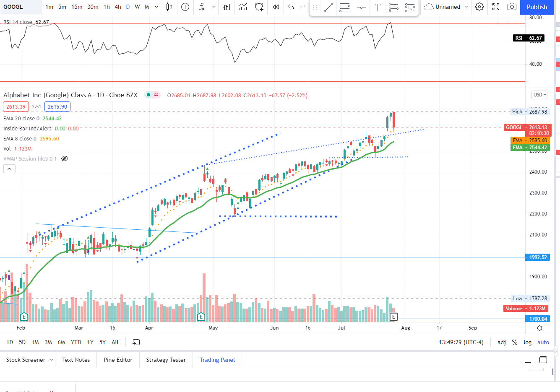Select the Trading Panel tab
This screenshot has height=392, width=560.
pos(217,360)
